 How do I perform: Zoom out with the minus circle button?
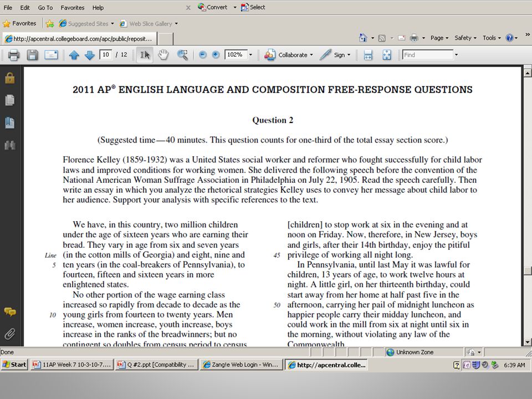coord(203,55)
